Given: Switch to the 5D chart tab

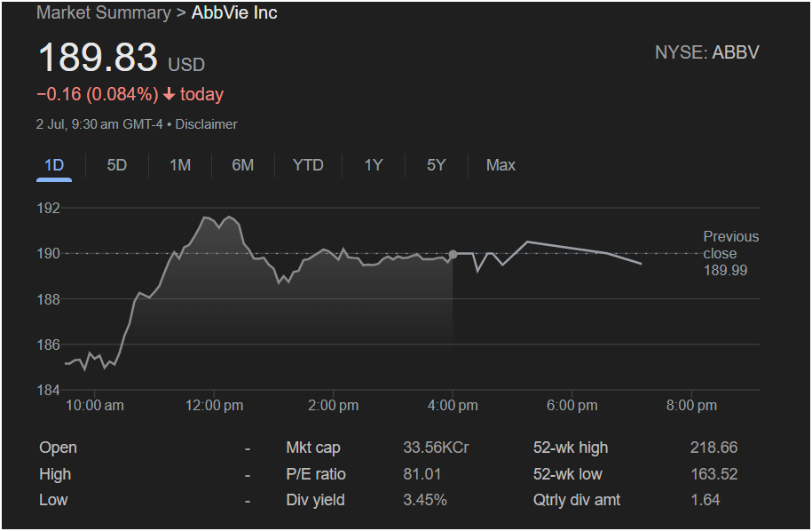Looking at the screenshot, I should pos(116,165).
